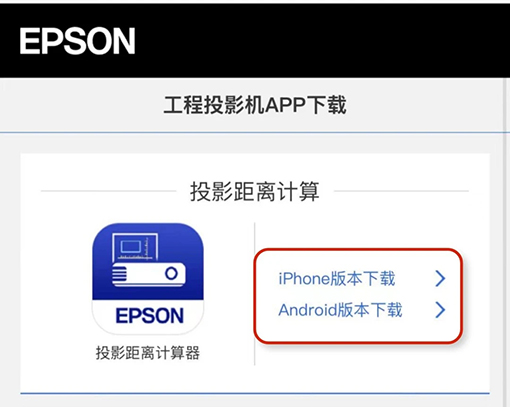
Task: Click the projector lens circle on the icon
Action: click(x=171, y=274)
